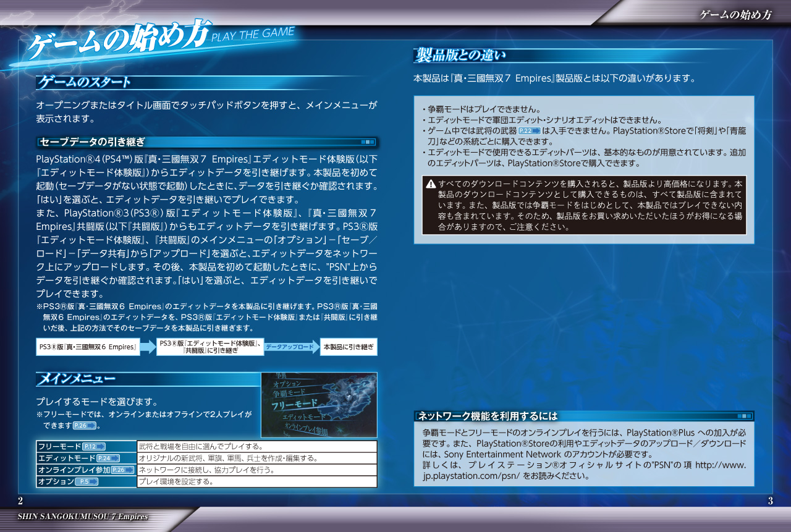This screenshot has width=791, height=532.
Task: Select the 「共闘版」に引き継ぎ flow box
Action: tap(210, 347)
